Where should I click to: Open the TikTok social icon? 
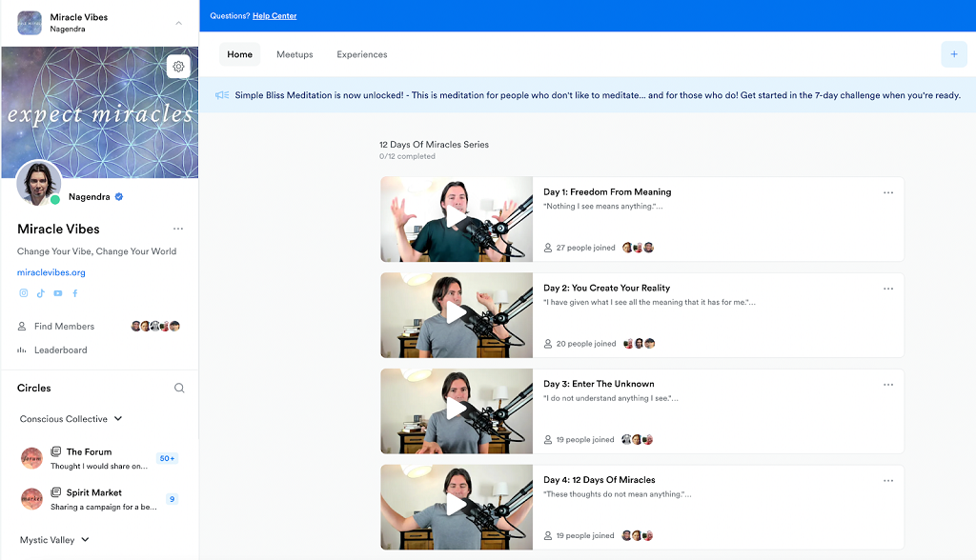click(x=41, y=293)
